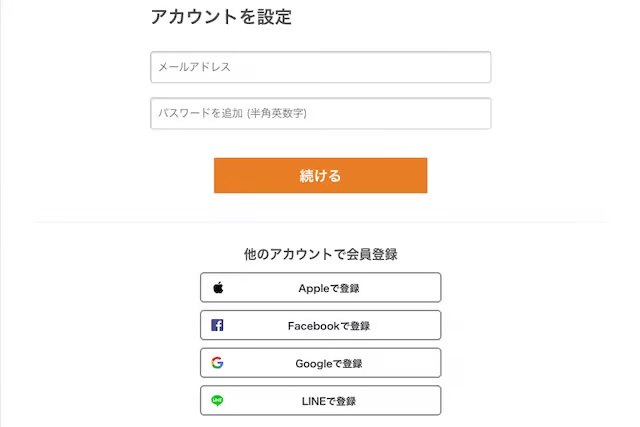
Task: Click the (半角英数字) hint in password field
Action: [x=276, y=113]
